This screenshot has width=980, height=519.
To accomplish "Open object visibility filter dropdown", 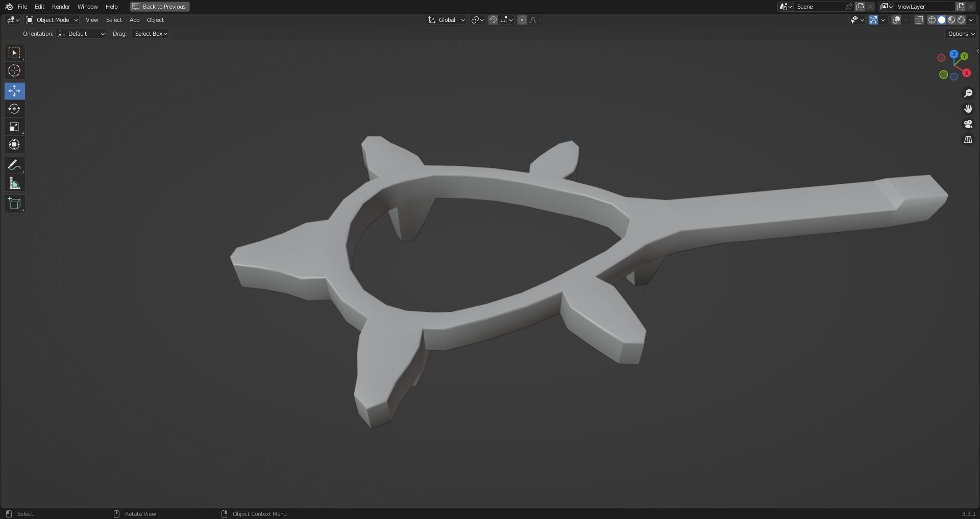I will (x=857, y=20).
